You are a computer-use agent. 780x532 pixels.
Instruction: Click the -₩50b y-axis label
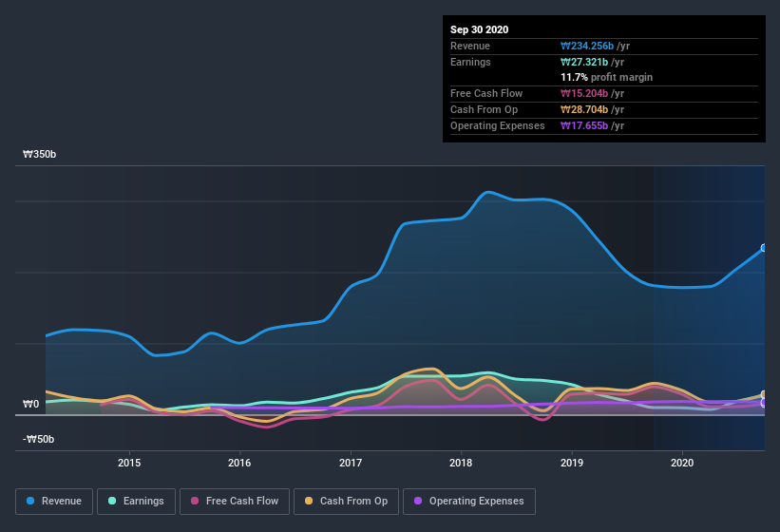tap(39, 439)
